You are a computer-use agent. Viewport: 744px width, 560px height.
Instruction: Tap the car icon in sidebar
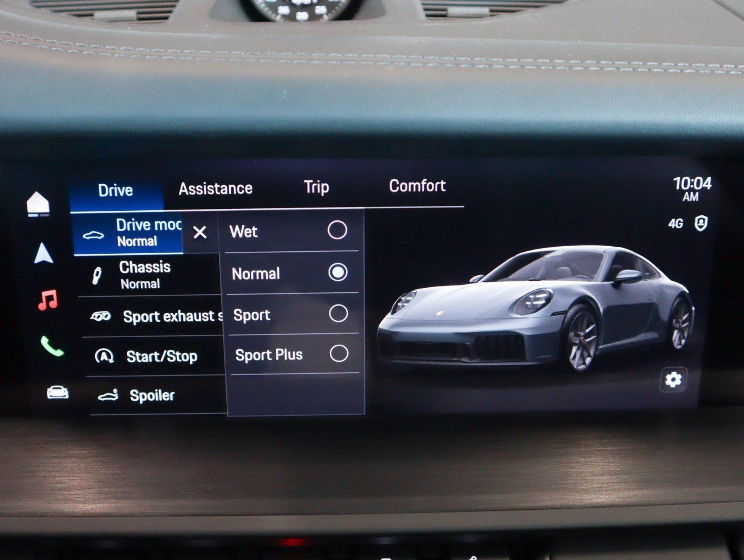pyautogui.click(x=58, y=392)
